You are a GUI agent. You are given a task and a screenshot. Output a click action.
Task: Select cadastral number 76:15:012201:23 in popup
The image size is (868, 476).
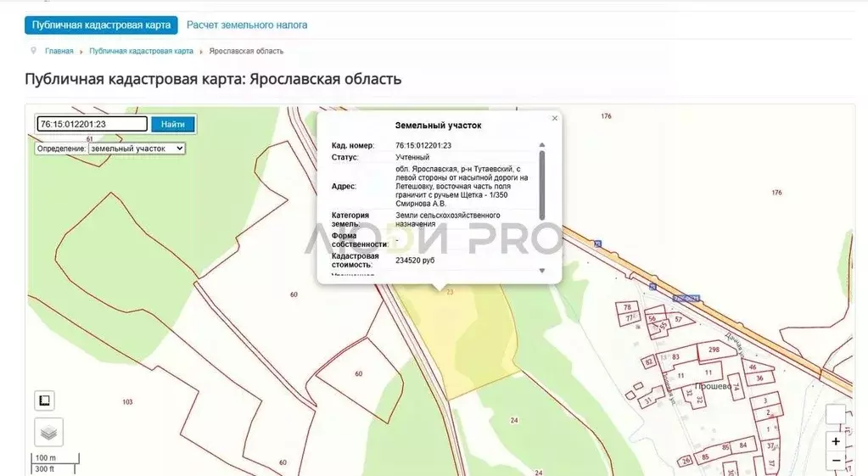pyautogui.click(x=423, y=146)
